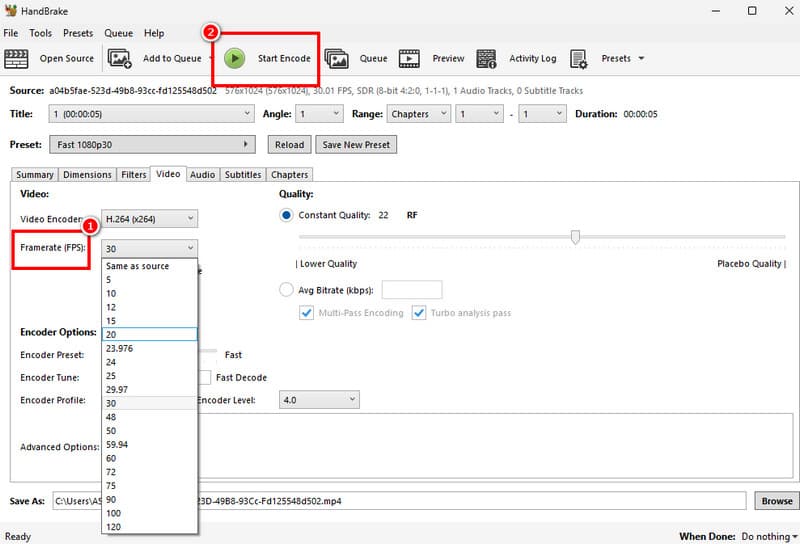The width and height of the screenshot is (800, 544).
Task: Select the Avg Bitrate radio button
Action: pos(287,290)
